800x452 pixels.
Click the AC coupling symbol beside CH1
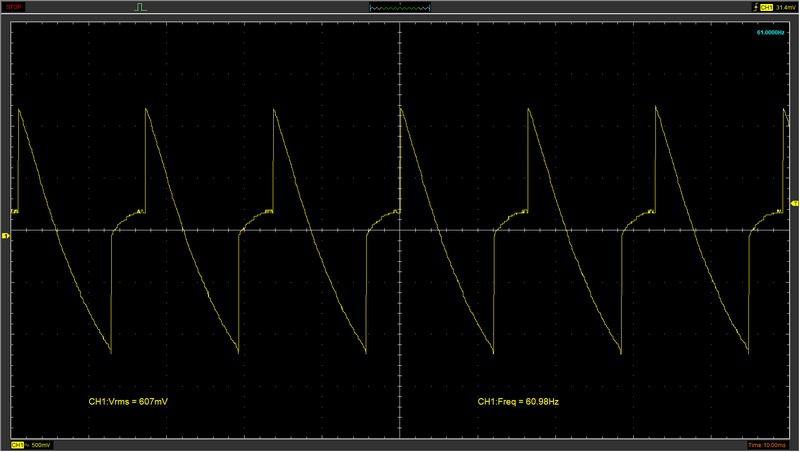(x=27, y=445)
